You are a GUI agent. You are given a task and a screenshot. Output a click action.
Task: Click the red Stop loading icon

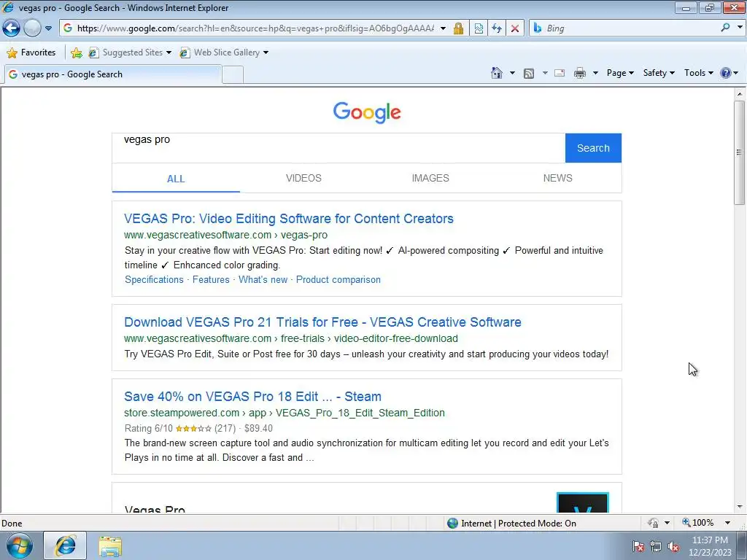515,28
